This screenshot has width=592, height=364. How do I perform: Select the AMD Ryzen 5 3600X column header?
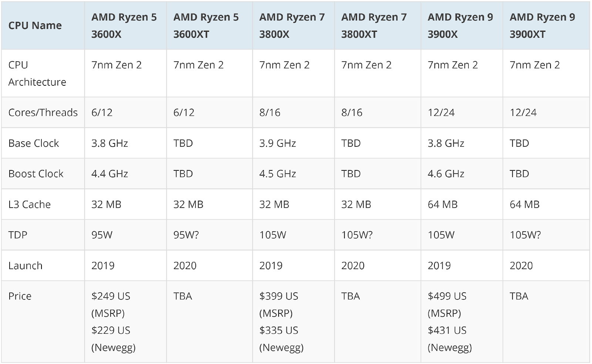pyautogui.click(x=124, y=25)
